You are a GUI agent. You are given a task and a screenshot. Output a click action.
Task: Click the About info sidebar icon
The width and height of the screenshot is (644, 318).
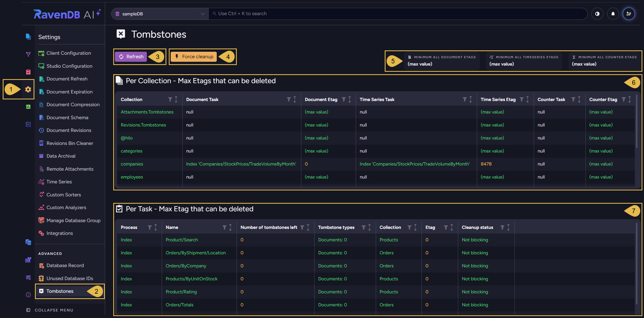click(x=28, y=295)
